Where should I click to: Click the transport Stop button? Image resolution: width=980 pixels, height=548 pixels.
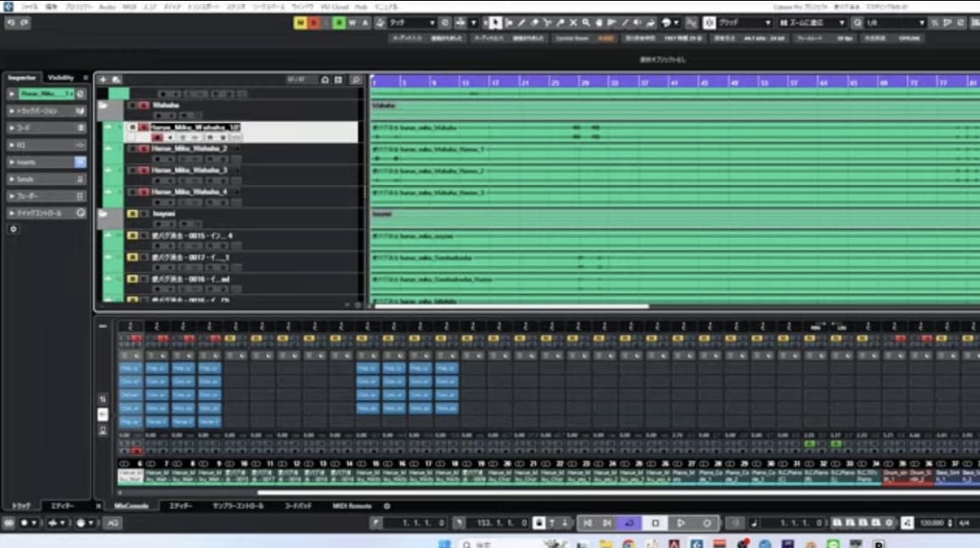coord(655,523)
